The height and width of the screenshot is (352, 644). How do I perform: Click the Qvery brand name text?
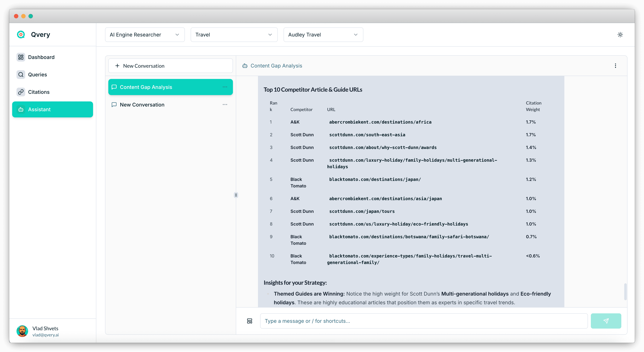[40, 34]
